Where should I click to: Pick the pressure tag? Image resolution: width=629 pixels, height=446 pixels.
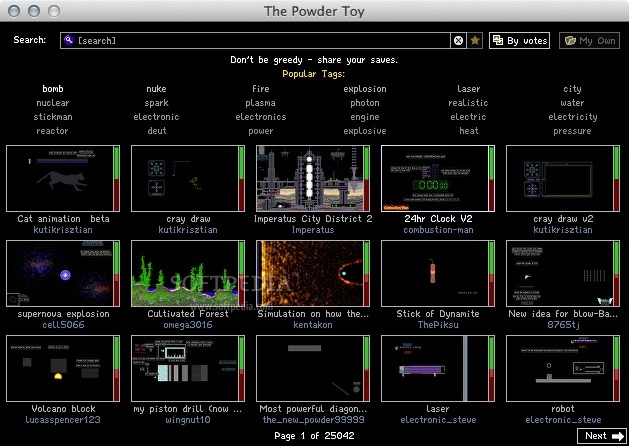click(572, 131)
